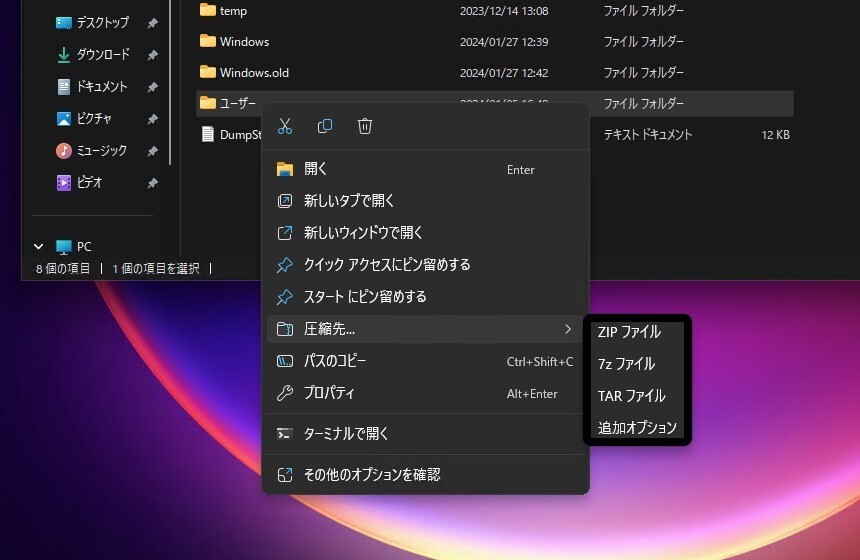The height and width of the screenshot is (560, 860).
Task: Open 追加オプション in compress submenu
Action: click(x=637, y=427)
